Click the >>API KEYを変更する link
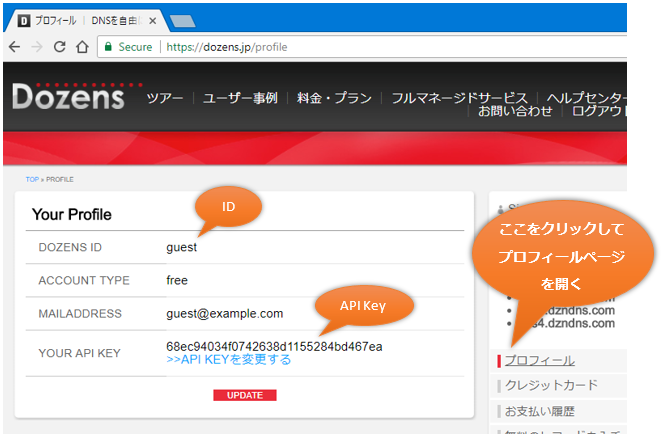This screenshot has width=662, height=438. click(x=229, y=360)
